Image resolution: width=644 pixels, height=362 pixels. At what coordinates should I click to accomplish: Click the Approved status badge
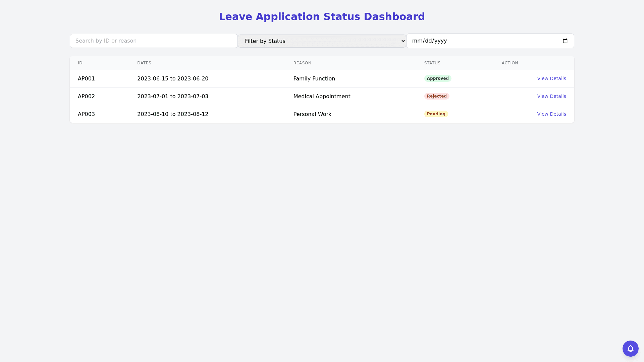[x=437, y=78]
